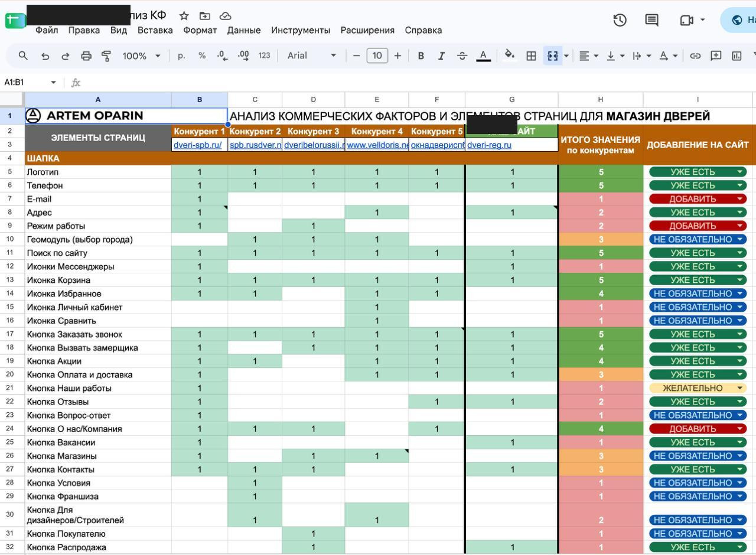
Task: Open the 100% zoom dropdown
Action: pyautogui.click(x=141, y=56)
